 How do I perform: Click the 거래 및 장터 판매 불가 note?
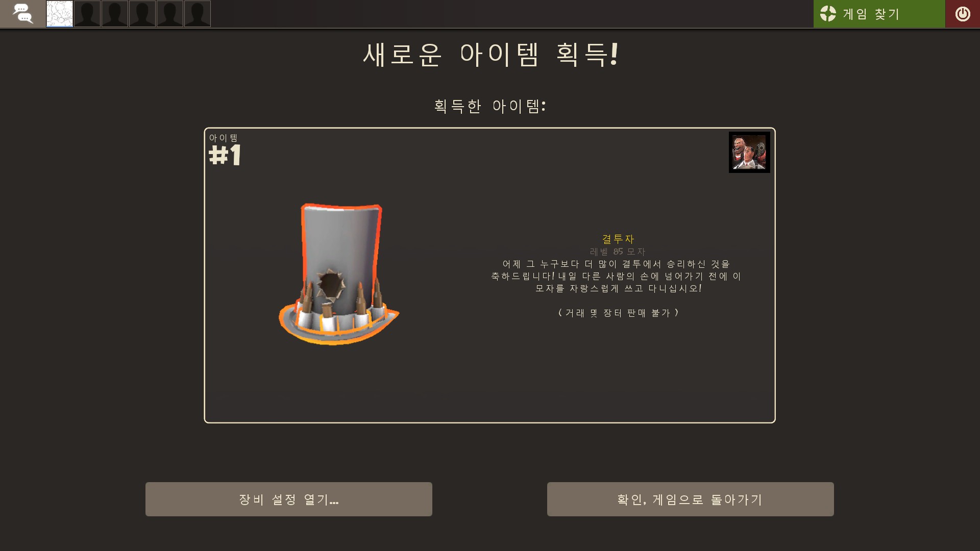(x=618, y=313)
